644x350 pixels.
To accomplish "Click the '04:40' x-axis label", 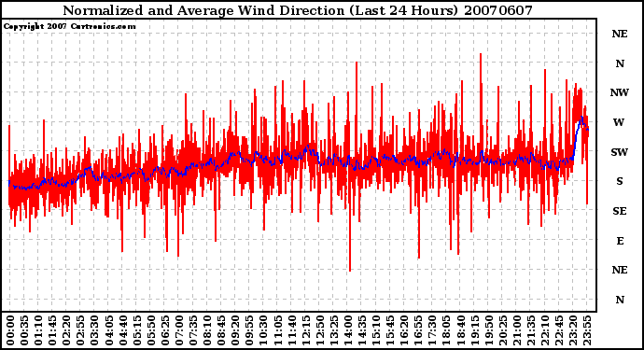I will point(122,330).
